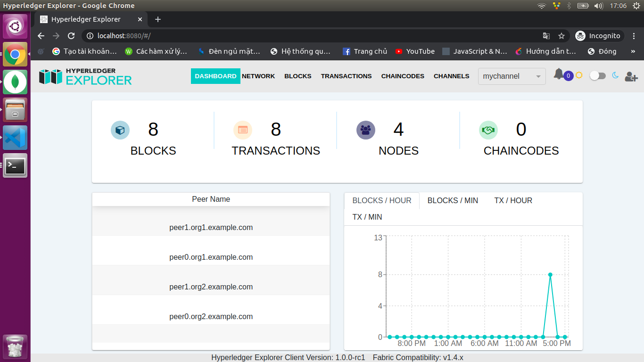644x362 pixels.
Task: Open the CHANNELS menu item
Action: (452, 76)
